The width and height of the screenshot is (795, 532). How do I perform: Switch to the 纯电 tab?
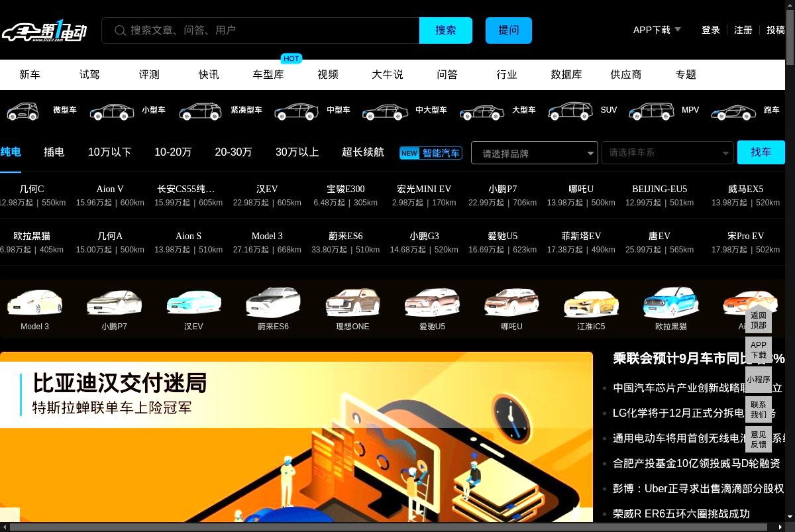(x=11, y=152)
